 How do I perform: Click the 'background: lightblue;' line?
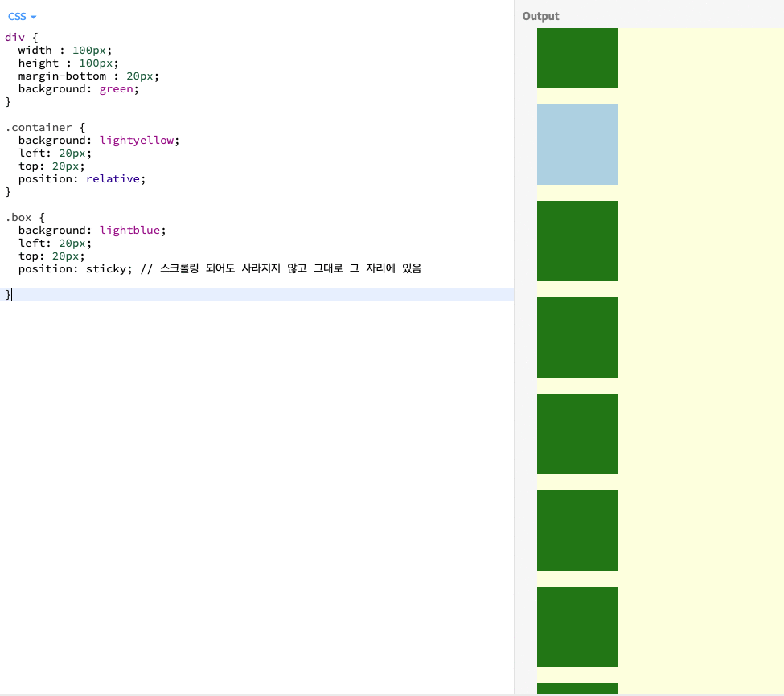pyautogui.click(x=92, y=231)
